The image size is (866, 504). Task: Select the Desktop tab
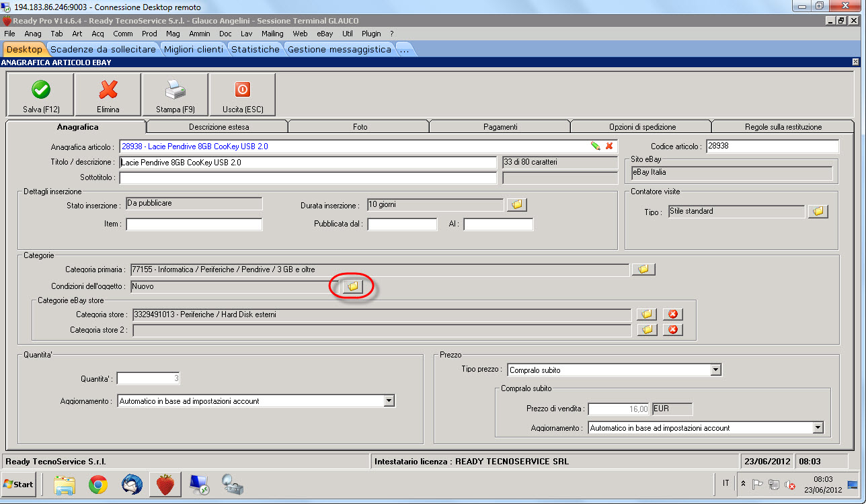tap(24, 49)
